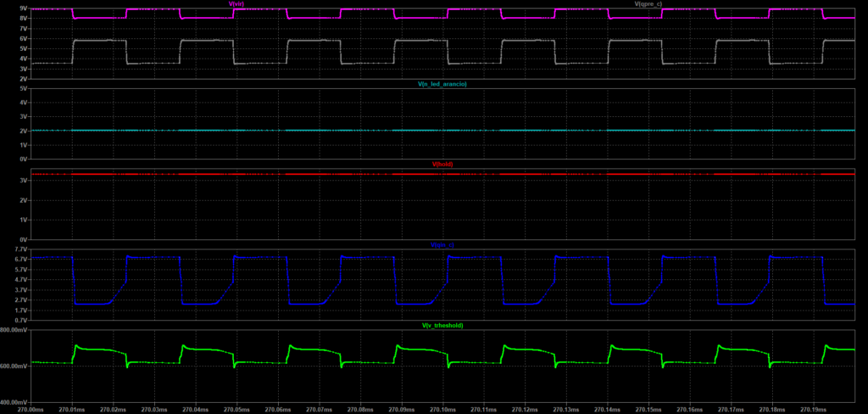Click the 270.09ms time axis label
The width and height of the screenshot is (868, 414).
[x=402, y=410]
